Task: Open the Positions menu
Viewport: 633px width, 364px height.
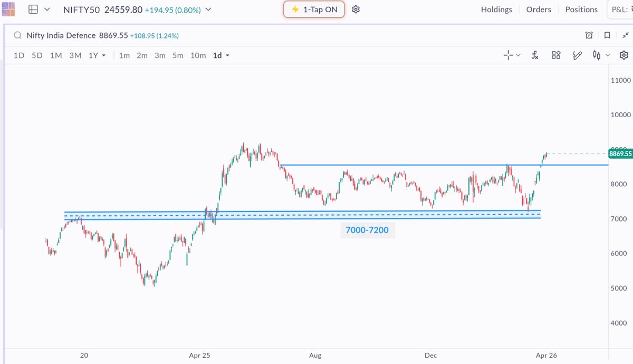Action: [x=581, y=9]
